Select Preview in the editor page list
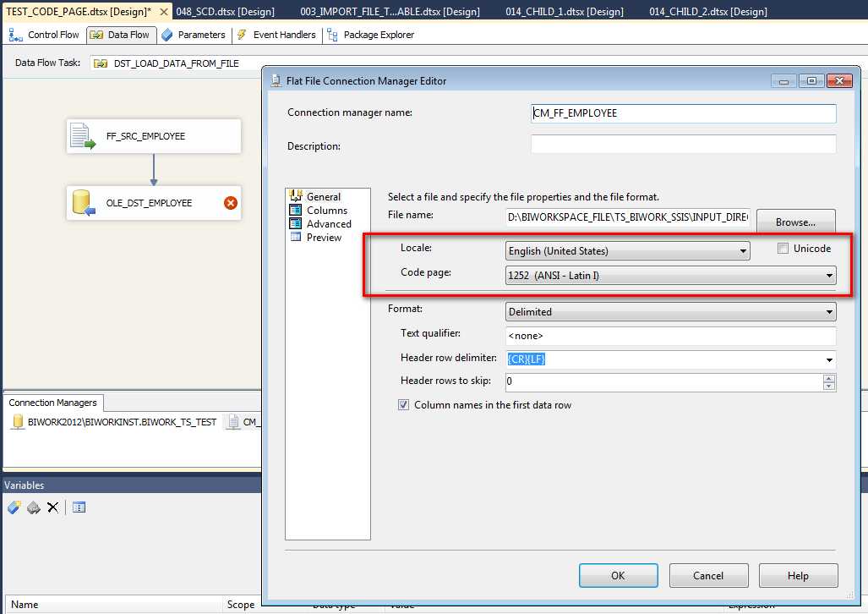This screenshot has width=868, height=614. [x=324, y=237]
